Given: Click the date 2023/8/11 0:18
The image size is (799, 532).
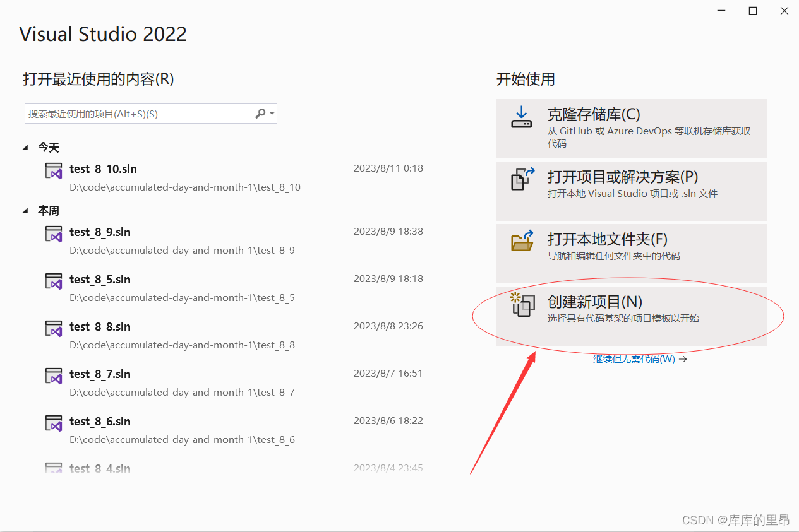Looking at the screenshot, I should pyautogui.click(x=388, y=168).
